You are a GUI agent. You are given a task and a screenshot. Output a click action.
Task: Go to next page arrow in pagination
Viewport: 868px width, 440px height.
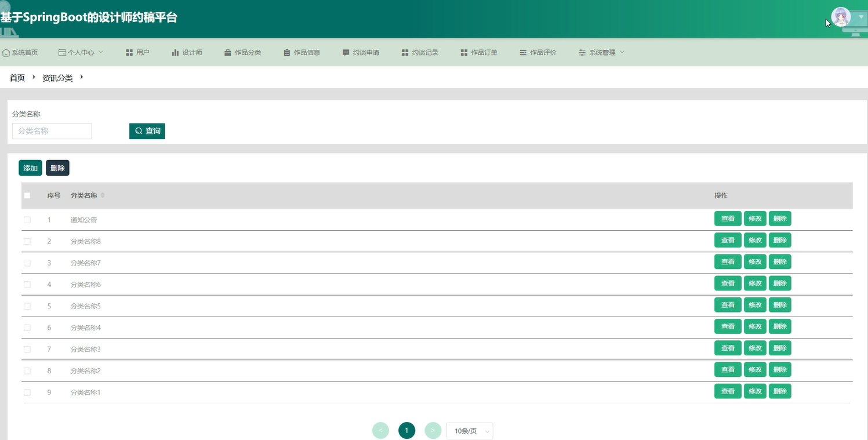433,431
